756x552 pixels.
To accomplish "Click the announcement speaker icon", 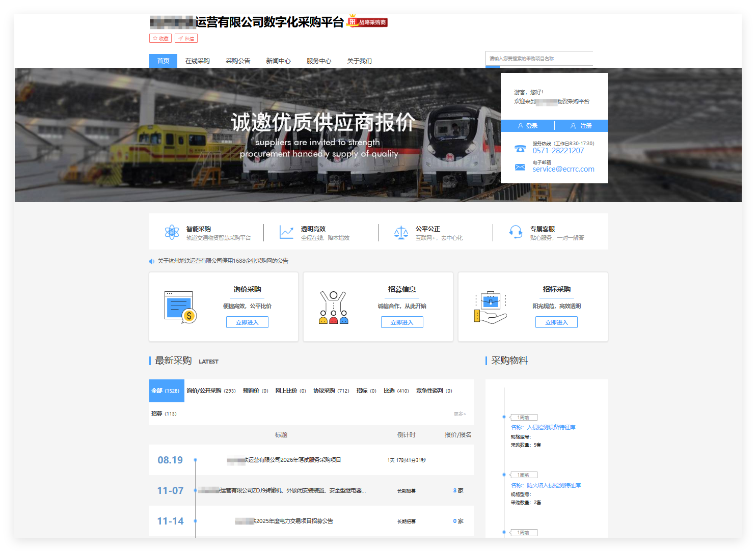I will click(151, 261).
